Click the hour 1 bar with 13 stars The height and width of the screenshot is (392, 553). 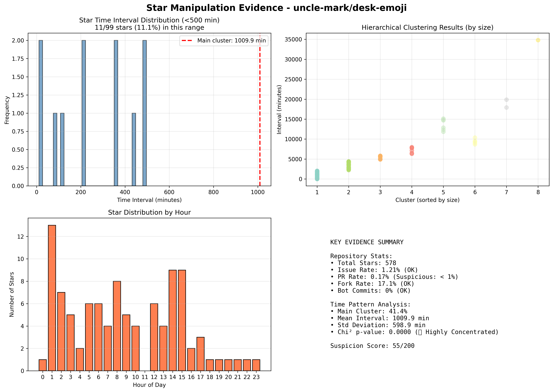pyautogui.click(x=52, y=298)
